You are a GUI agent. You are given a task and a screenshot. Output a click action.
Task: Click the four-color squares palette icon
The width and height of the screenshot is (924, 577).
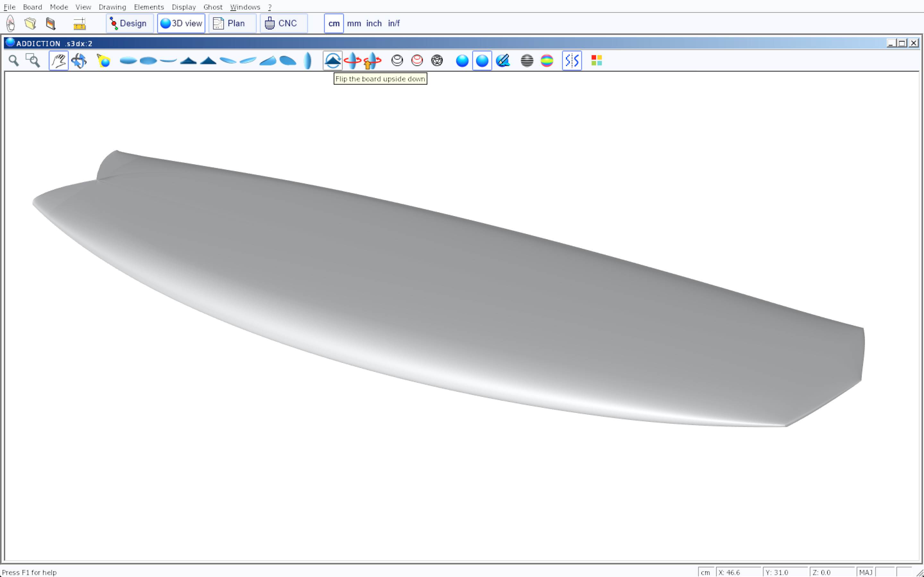pyautogui.click(x=596, y=61)
